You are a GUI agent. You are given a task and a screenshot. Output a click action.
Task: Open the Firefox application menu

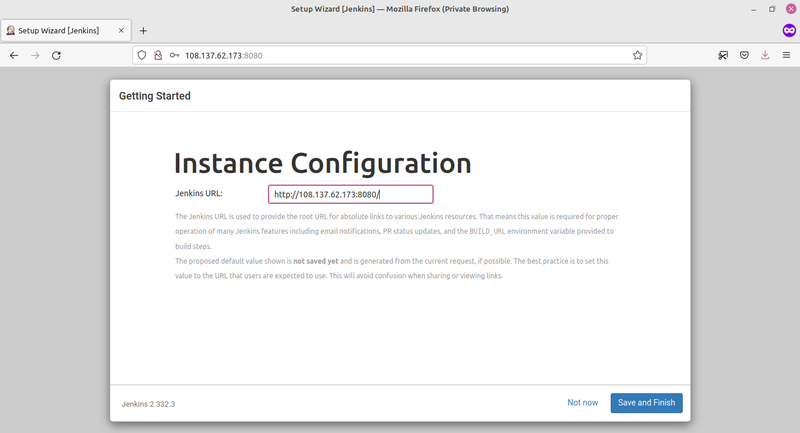click(786, 55)
